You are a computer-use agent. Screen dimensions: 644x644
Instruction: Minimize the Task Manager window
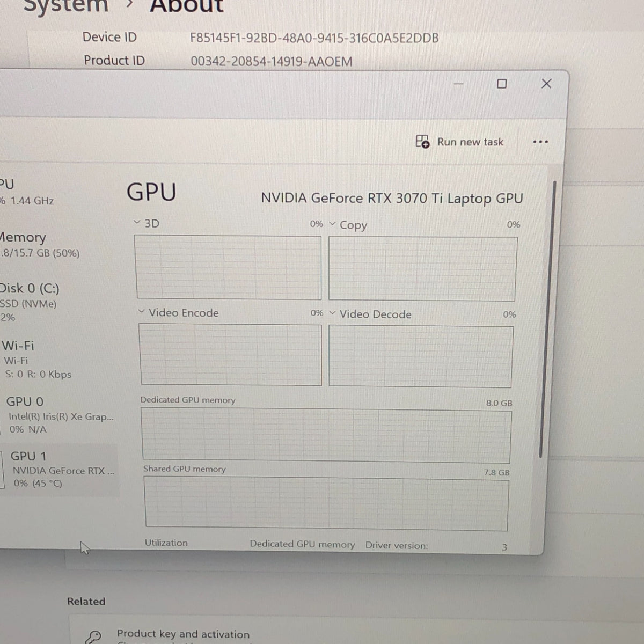pos(458,84)
